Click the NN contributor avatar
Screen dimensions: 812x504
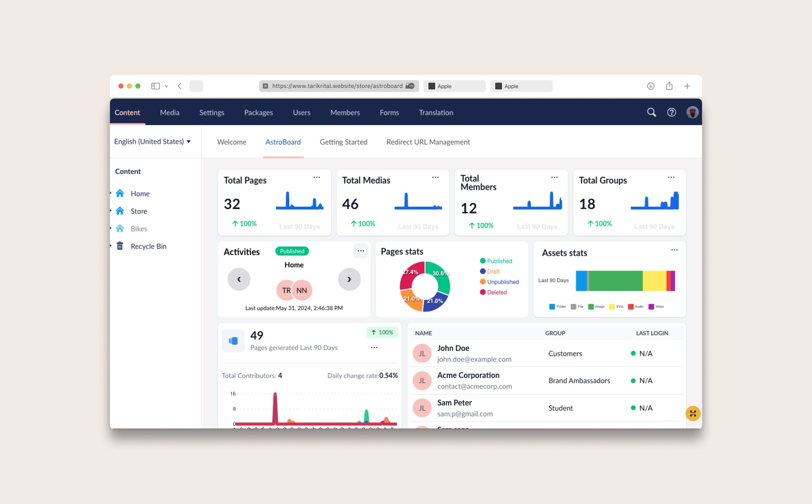coord(302,290)
